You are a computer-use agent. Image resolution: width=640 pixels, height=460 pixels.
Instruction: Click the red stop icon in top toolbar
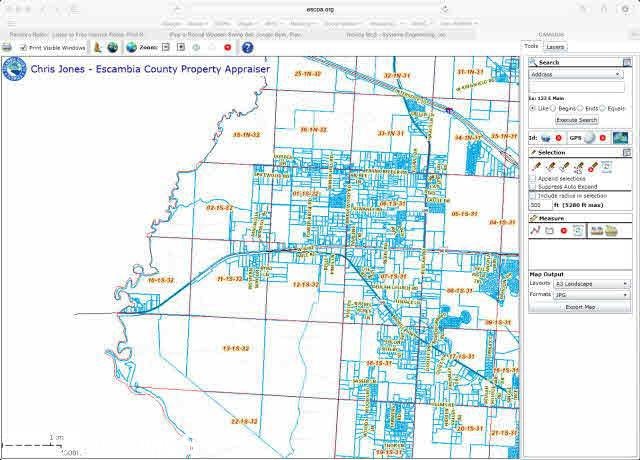click(228, 47)
